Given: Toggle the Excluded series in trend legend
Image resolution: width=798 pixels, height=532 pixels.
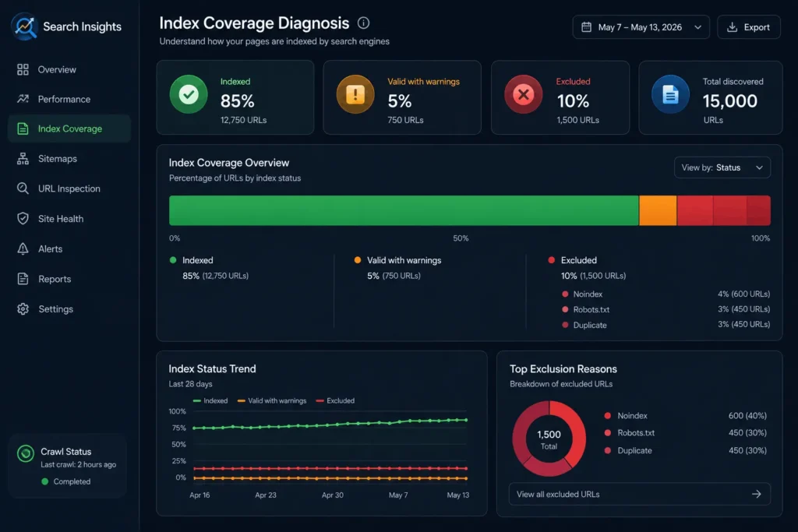Looking at the screenshot, I should (x=335, y=401).
